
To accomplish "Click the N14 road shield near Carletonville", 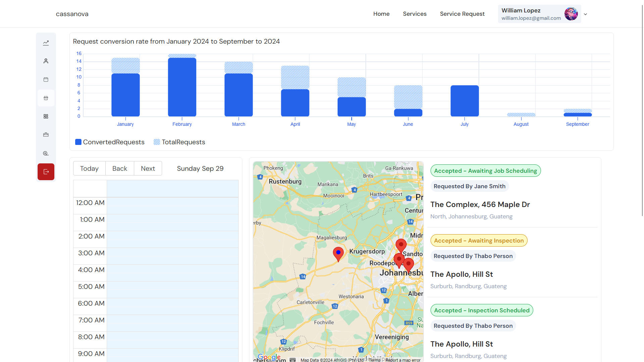I will (303, 276).
